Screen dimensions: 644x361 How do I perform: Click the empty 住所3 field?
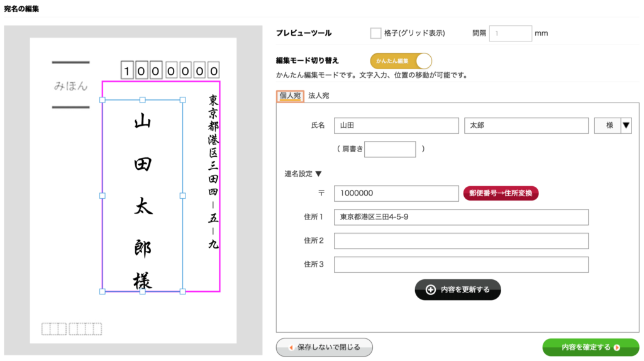pos(461,265)
